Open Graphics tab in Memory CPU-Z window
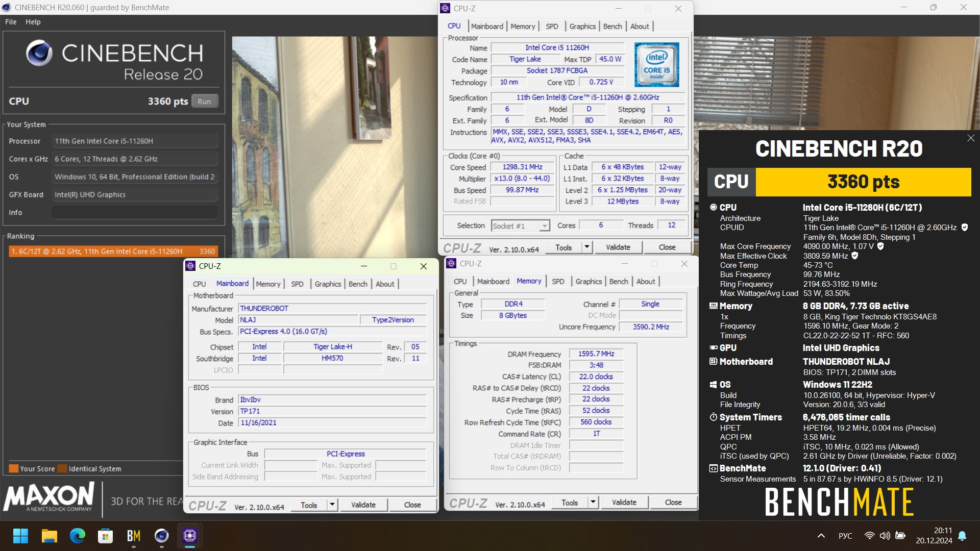This screenshot has height=551, width=980. pyautogui.click(x=589, y=282)
